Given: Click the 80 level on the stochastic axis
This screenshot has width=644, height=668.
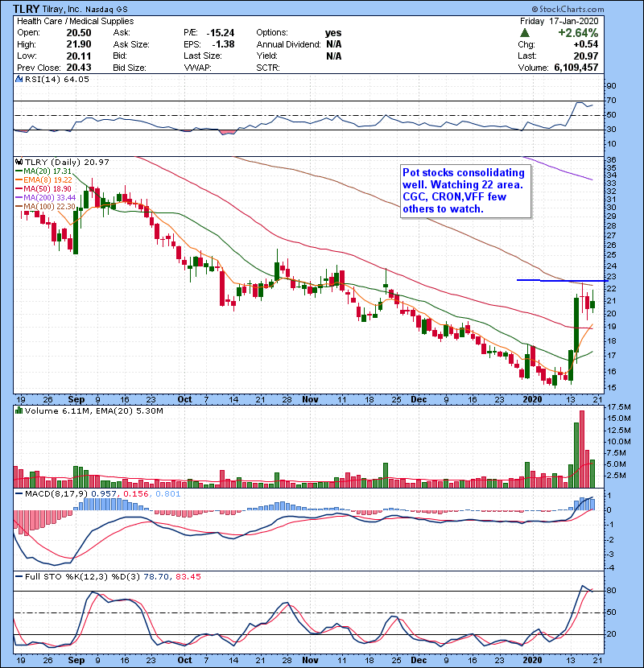Looking at the screenshot, I should click(x=612, y=591).
